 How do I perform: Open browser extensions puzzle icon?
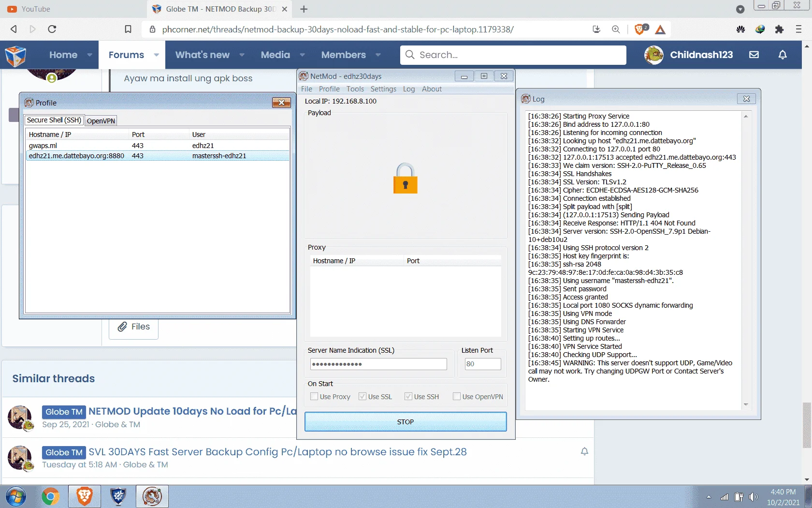coord(779,29)
